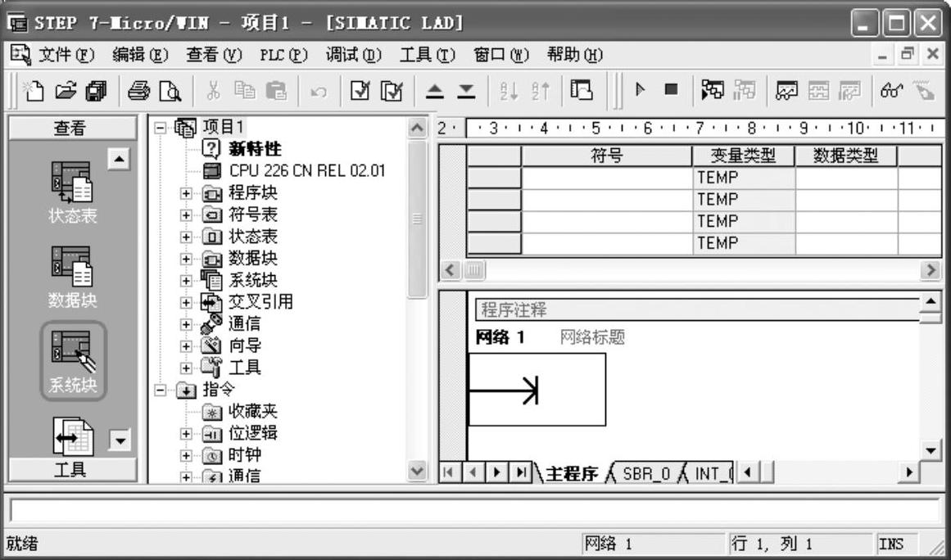The image size is (951, 560).
Task: Click the Compile checkmark icon
Action: (x=361, y=91)
